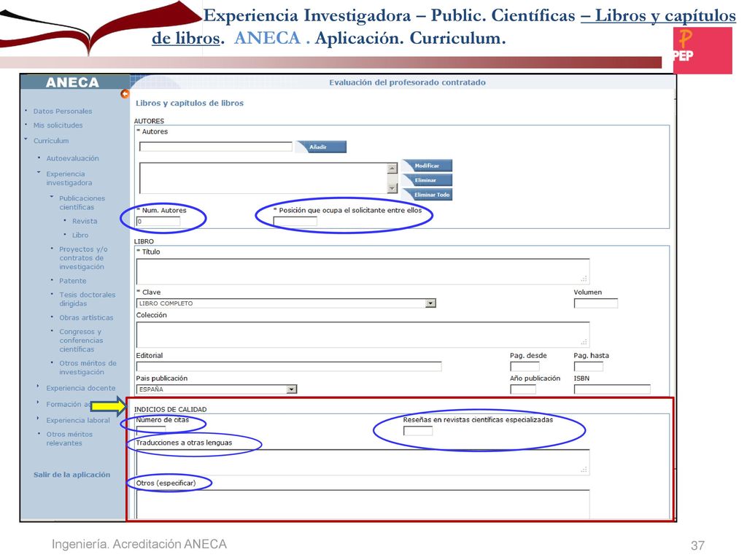Click the Traducciones a otras lenguas area

click(363, 462)
